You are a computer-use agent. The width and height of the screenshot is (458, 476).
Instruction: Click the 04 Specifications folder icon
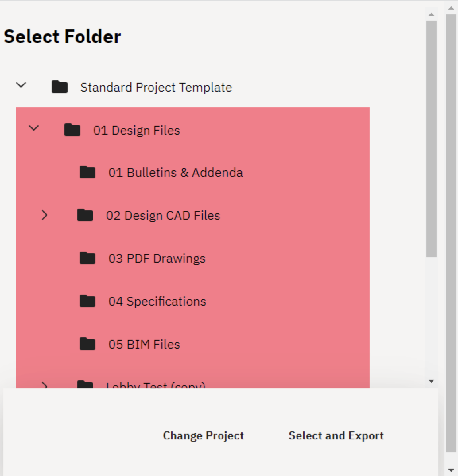87,301
